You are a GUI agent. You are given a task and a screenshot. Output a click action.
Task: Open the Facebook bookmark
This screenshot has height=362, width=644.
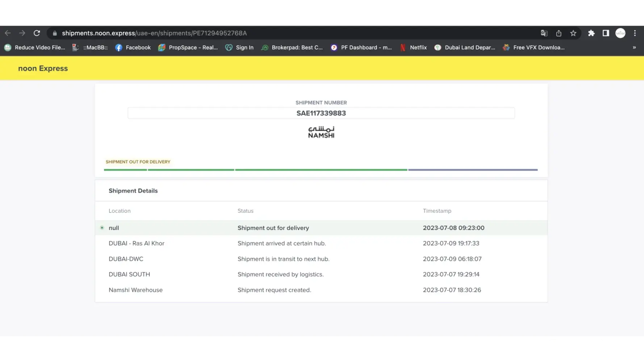click(133, 47)
